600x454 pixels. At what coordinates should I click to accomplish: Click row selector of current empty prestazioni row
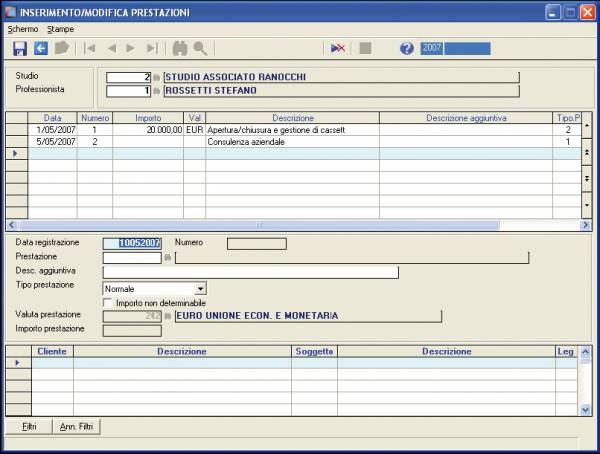coord(16,154)
